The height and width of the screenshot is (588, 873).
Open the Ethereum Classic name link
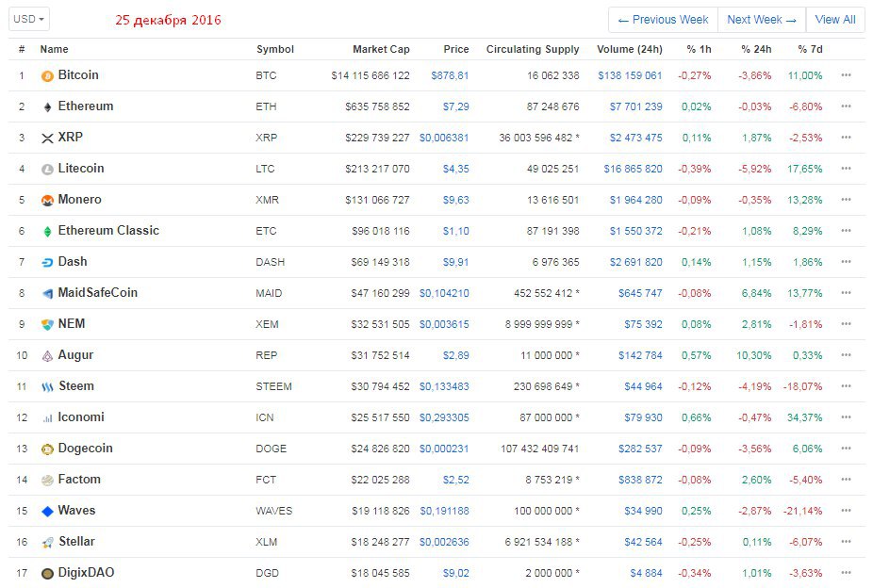[x=108, y=230]
